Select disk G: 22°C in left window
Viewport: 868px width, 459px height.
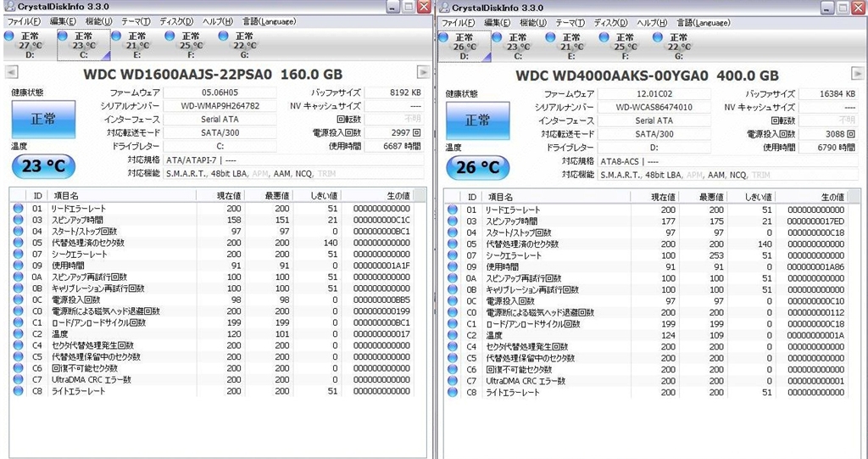pyautogui.click(x=244, y=45)
